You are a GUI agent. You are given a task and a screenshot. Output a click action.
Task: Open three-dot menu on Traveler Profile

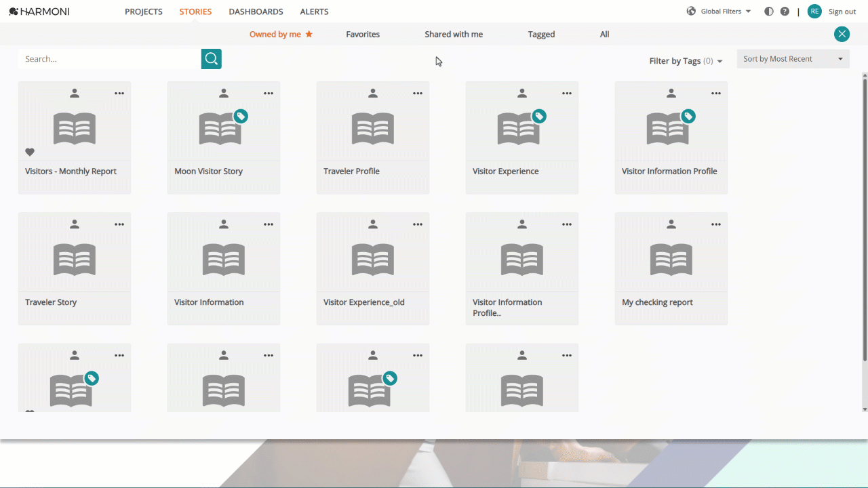pos(418,94)
